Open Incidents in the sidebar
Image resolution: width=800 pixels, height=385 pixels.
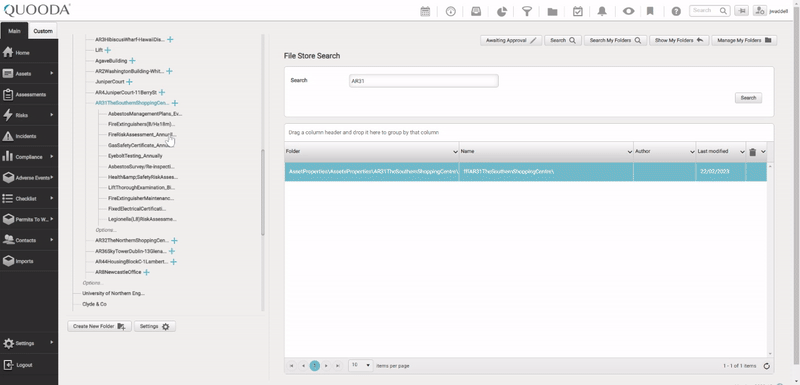tap(29, 136)
